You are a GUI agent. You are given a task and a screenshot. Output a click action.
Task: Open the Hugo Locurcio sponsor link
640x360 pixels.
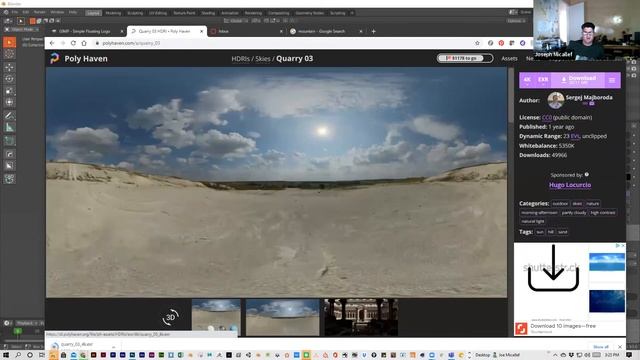pyautogui.click(x=570, y=185)
